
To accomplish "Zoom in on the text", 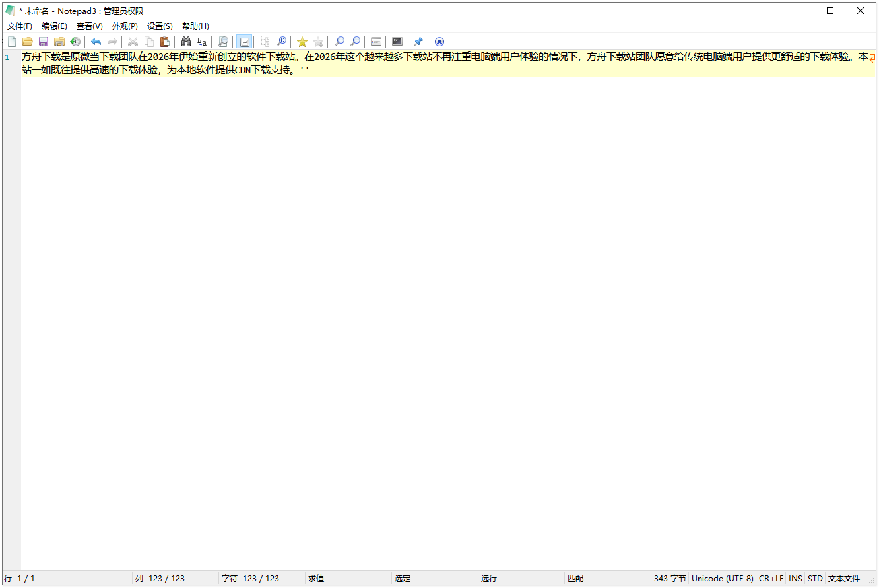I will [x=339, y=41].
